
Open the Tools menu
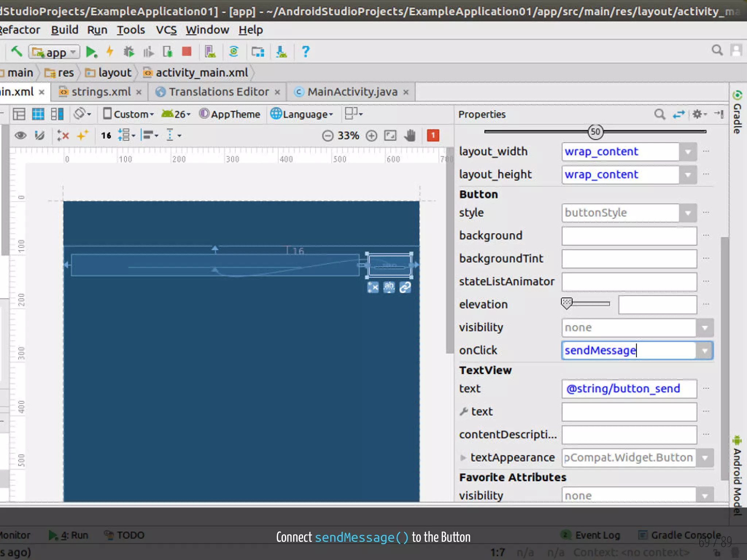131,30
